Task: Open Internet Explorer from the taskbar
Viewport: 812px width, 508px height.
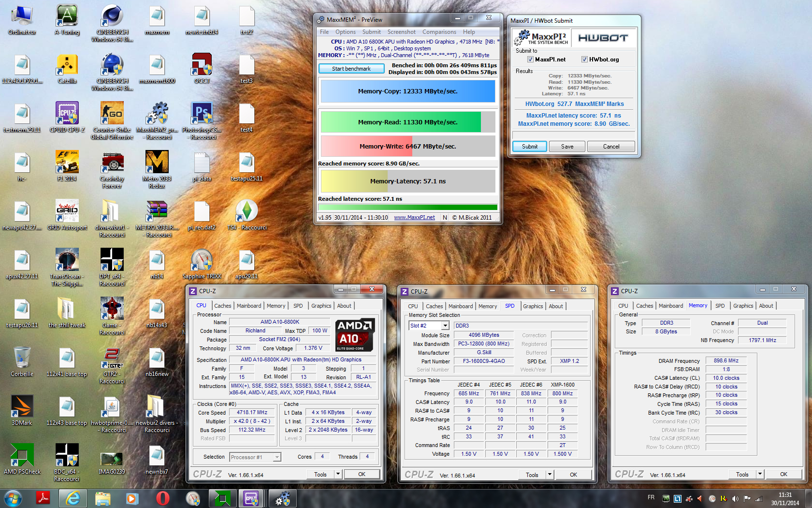Action: [73, 498]
